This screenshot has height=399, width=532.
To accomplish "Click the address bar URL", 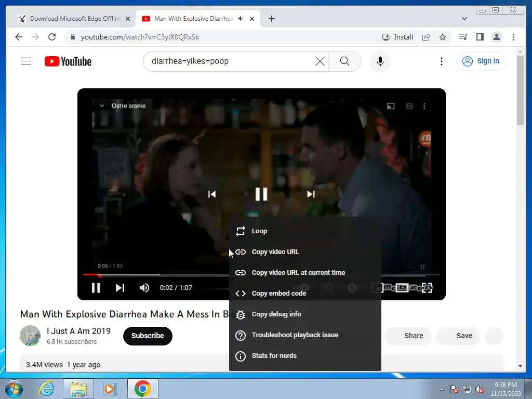I will [140, 37].
